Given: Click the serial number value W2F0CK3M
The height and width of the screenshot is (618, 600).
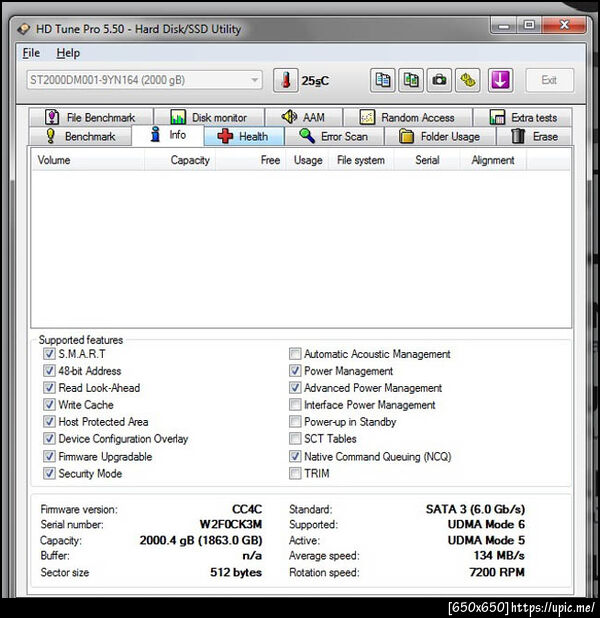Looking at the screenshot, I should (x=231, y=524).
